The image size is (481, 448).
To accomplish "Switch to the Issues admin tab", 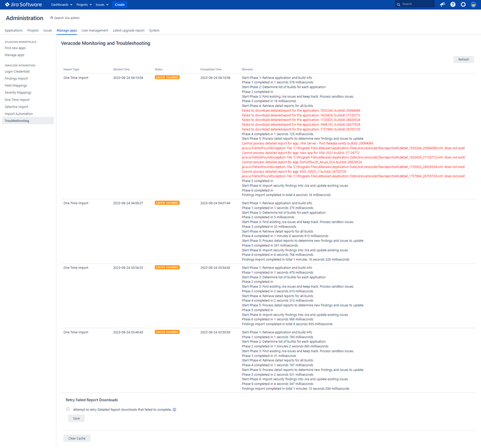I will pos(48,31).
